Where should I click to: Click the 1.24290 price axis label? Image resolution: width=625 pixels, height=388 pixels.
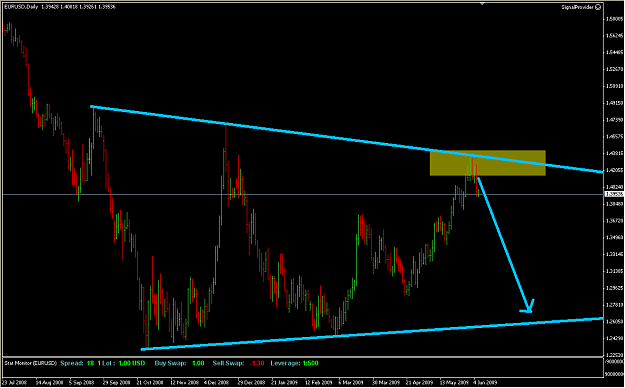click(613, 338)
